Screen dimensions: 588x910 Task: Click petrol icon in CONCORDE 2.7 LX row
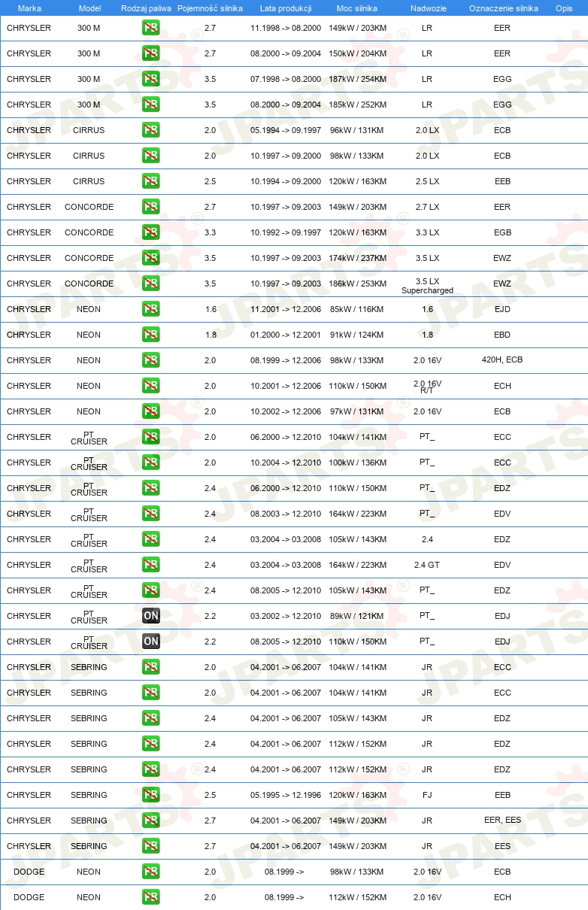pyautogui.click(x=151, y=207)
